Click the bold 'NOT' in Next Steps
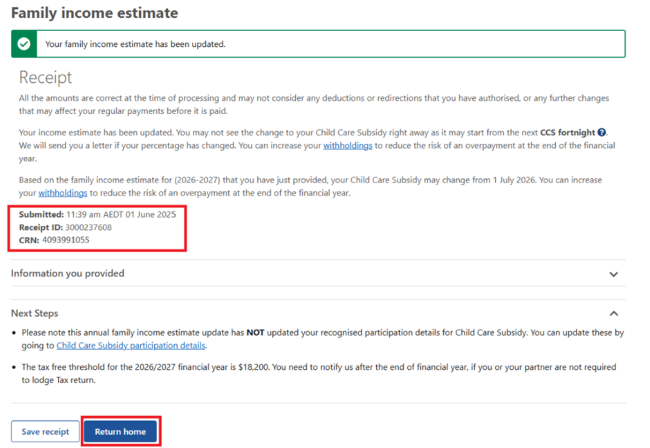650x448 pixels. [x=258, y=332]
